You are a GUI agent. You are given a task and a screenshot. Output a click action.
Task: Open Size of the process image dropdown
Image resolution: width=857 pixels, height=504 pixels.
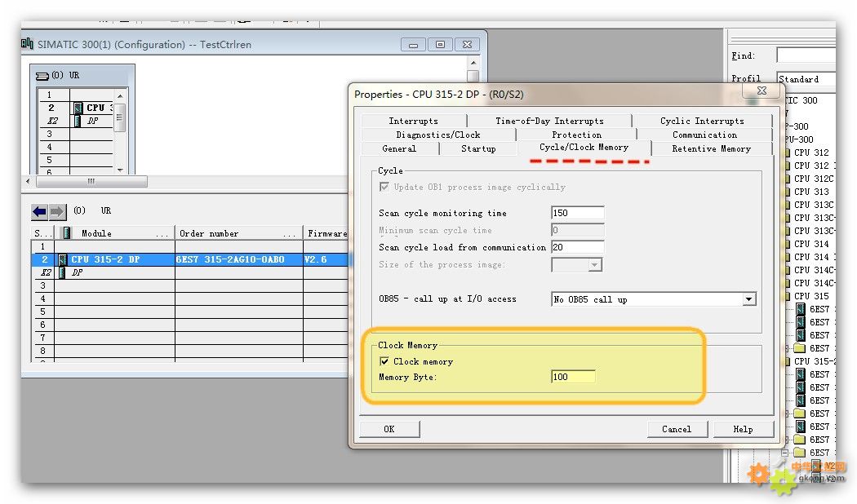595,265
